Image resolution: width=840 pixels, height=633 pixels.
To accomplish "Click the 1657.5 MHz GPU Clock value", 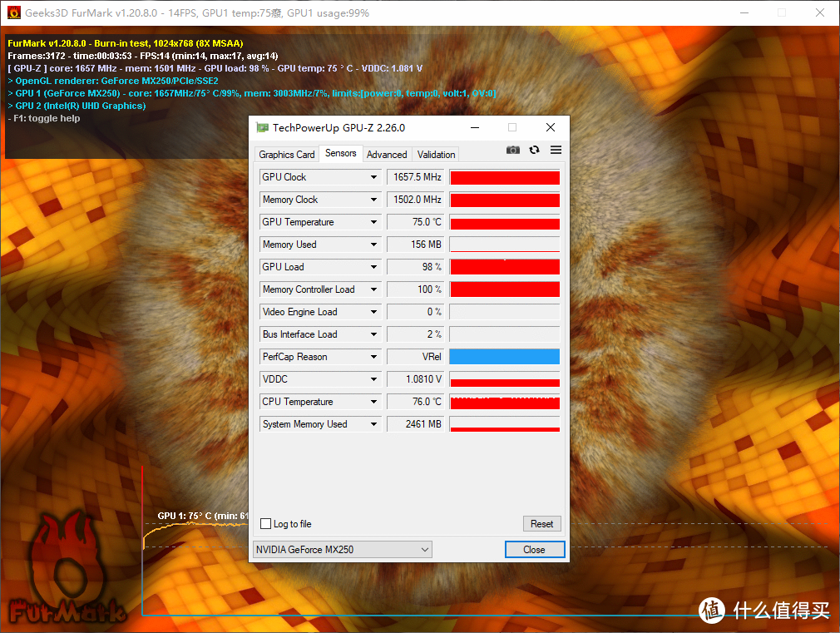I will (x=416, y=177).
